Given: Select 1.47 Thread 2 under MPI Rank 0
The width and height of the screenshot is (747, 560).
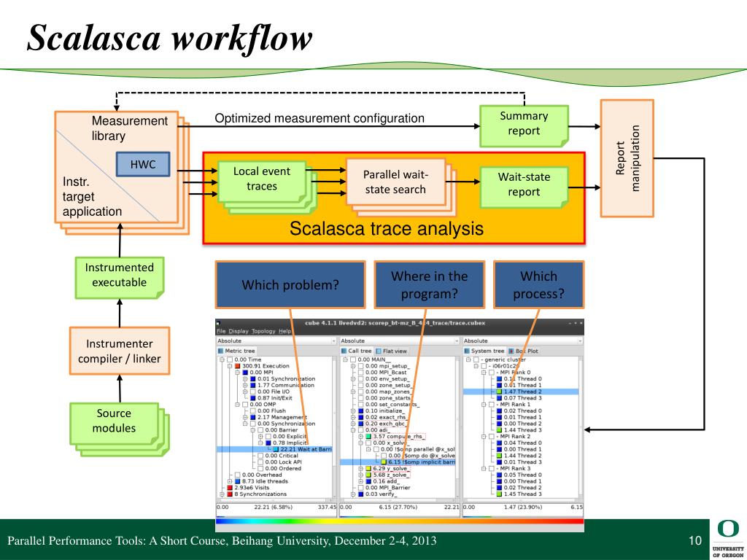Looking at the screenshot, I should coord(521,392).
